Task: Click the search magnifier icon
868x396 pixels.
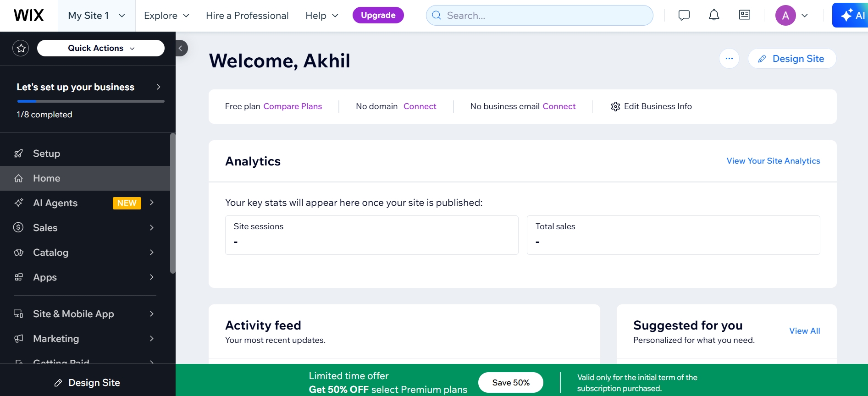Action: click(437, 16)
